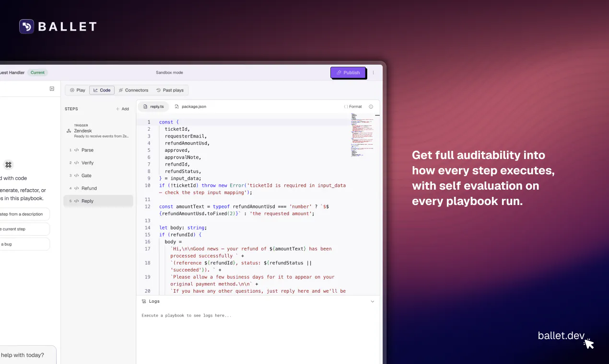The width and height of the screenshot is (609, 364).
Task: Click the Ballet logo icon
Action: (26, 26)
